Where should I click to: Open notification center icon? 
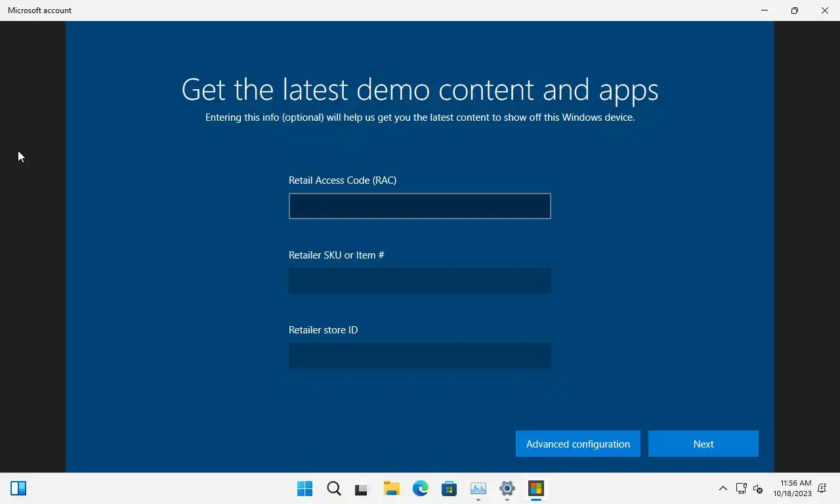click(x=823, y=488)
